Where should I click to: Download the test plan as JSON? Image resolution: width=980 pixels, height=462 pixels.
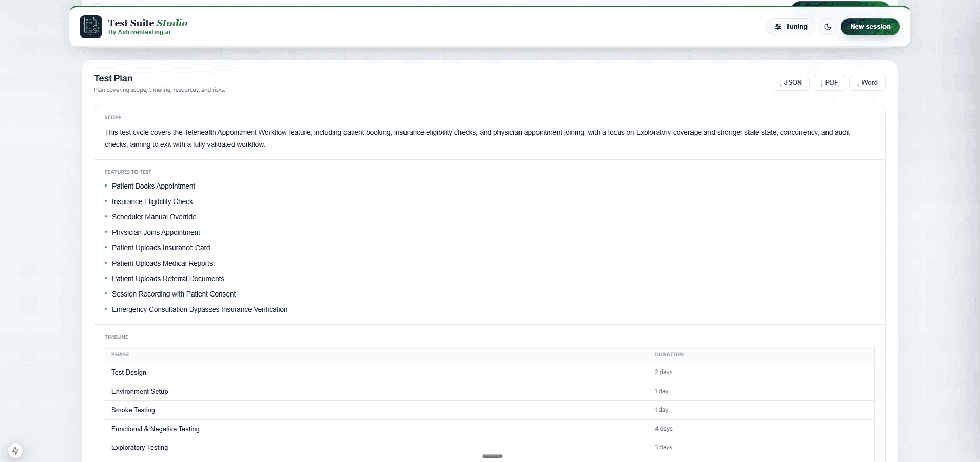click(x=791, y=83)
